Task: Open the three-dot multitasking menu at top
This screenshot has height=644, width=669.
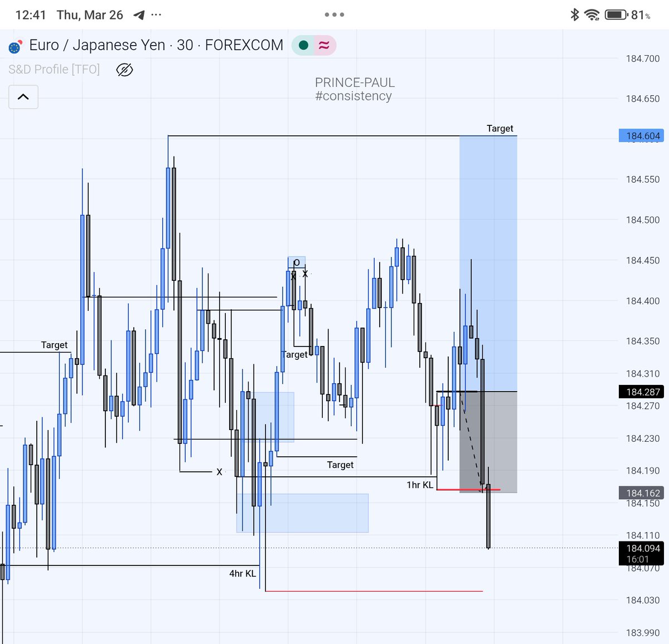Action: click(334, 14)
